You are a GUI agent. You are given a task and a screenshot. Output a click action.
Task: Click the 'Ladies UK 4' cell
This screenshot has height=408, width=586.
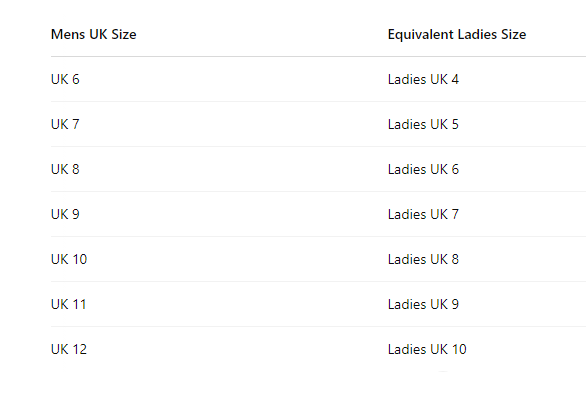[x=423, y=79]
